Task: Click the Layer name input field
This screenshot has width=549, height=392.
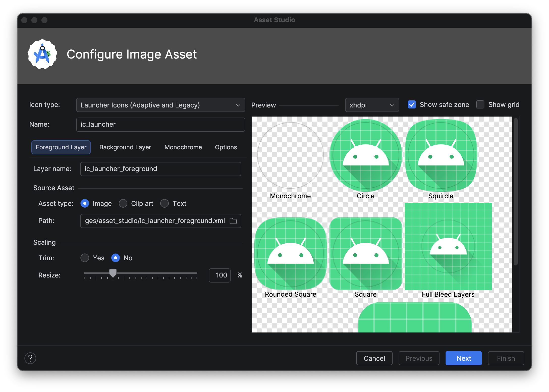Action: [160, 169]
